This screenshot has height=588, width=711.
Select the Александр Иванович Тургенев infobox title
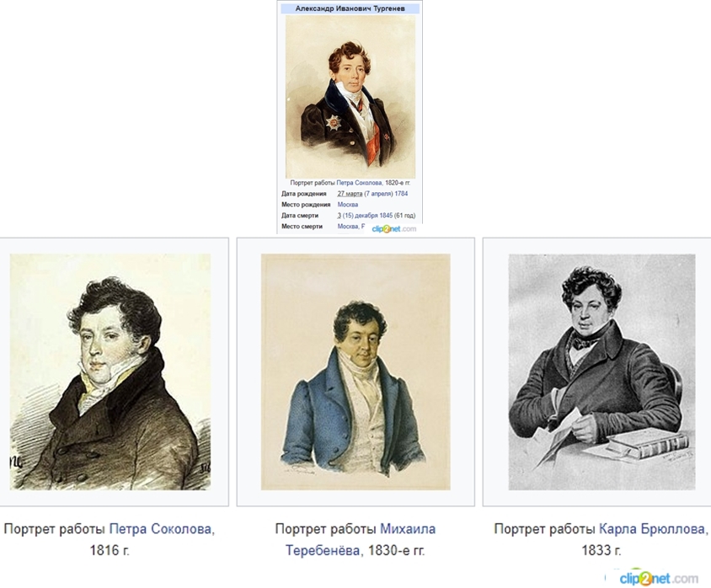(x=350, y=8)
